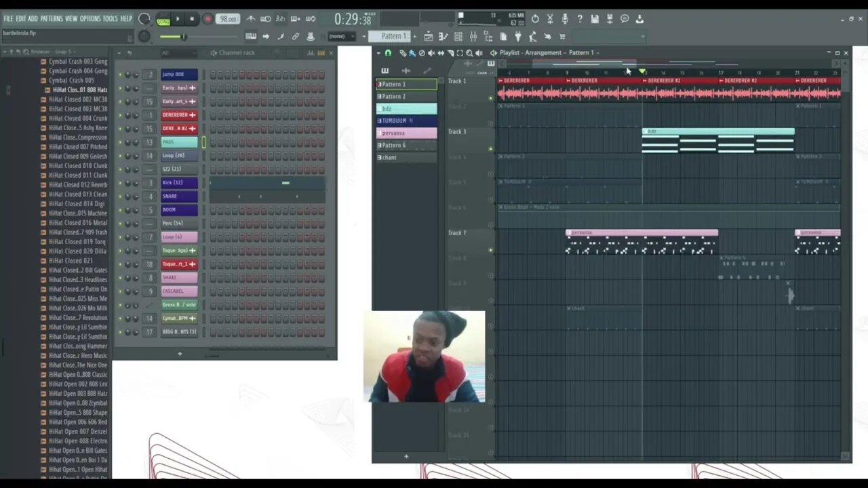Screen dimensions: 868x488
Task: Select TUMDUUM !! in pattern picker
Action: 407,121
